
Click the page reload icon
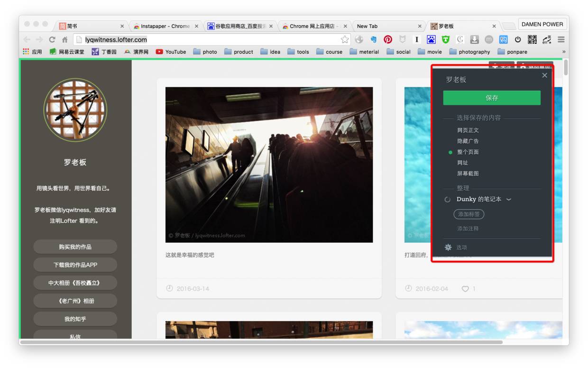[52, 39]
